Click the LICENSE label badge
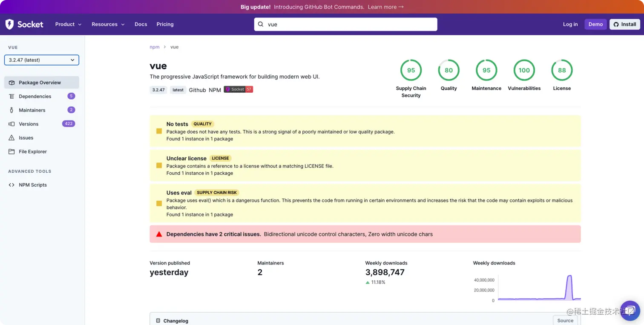The width and height of the screenshot is (644, 325). (x=221, y=158)
